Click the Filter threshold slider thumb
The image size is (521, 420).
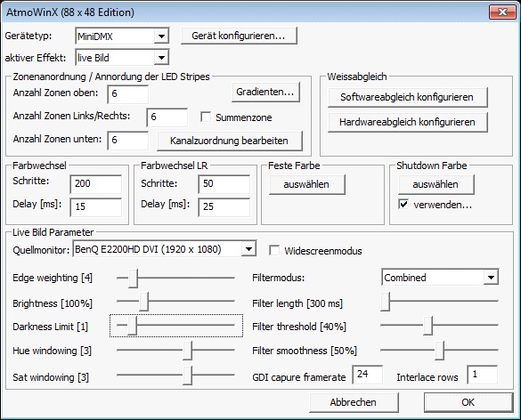tap(428, 326)
